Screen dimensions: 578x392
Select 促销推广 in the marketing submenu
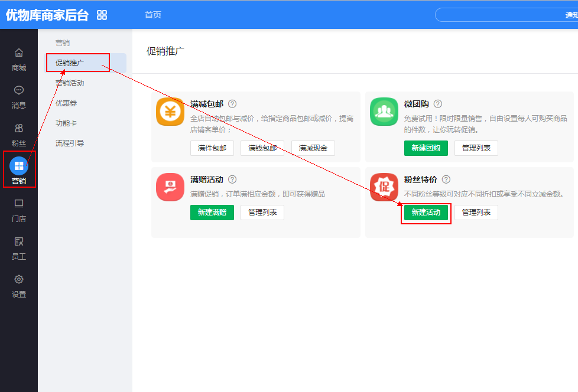(x=70, y=63)
